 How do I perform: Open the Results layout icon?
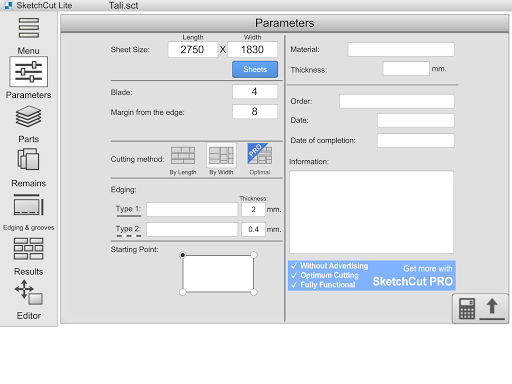(29, 249)
